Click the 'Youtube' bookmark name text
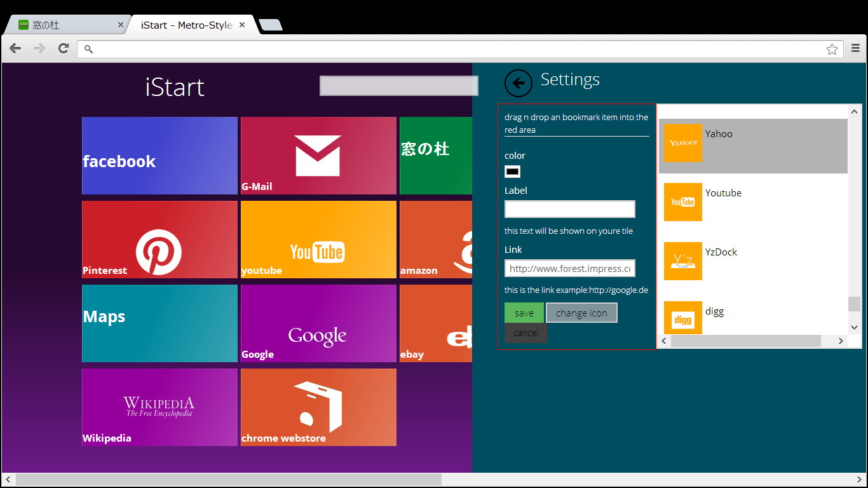 (x=723, y=193)
